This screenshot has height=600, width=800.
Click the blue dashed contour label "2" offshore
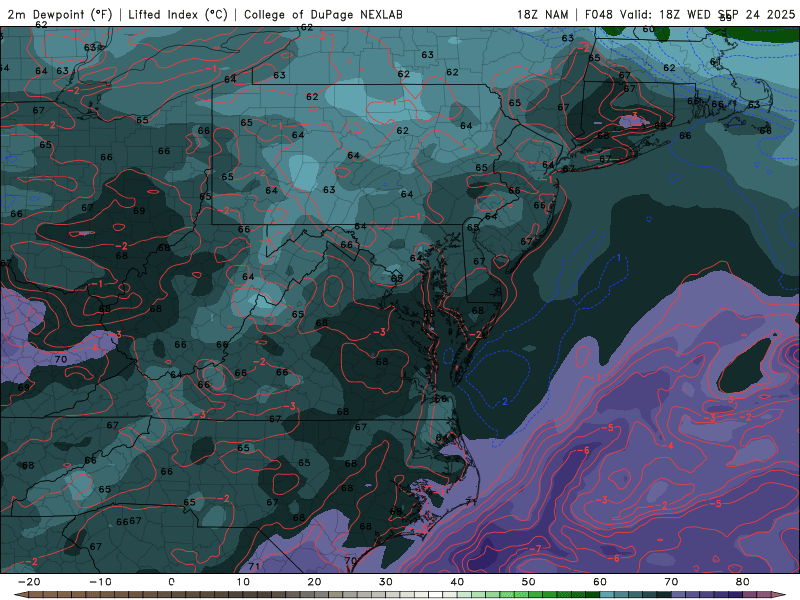[x=505, y=402]
